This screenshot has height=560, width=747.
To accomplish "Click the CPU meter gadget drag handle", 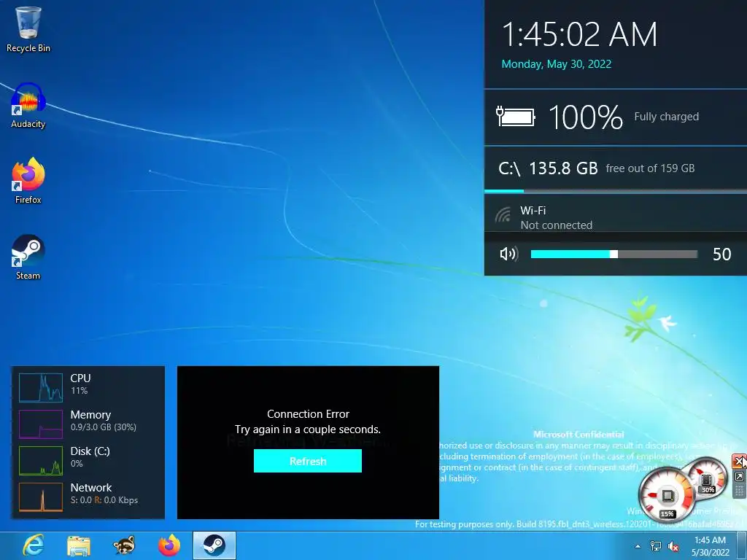I will pos(739,491).
